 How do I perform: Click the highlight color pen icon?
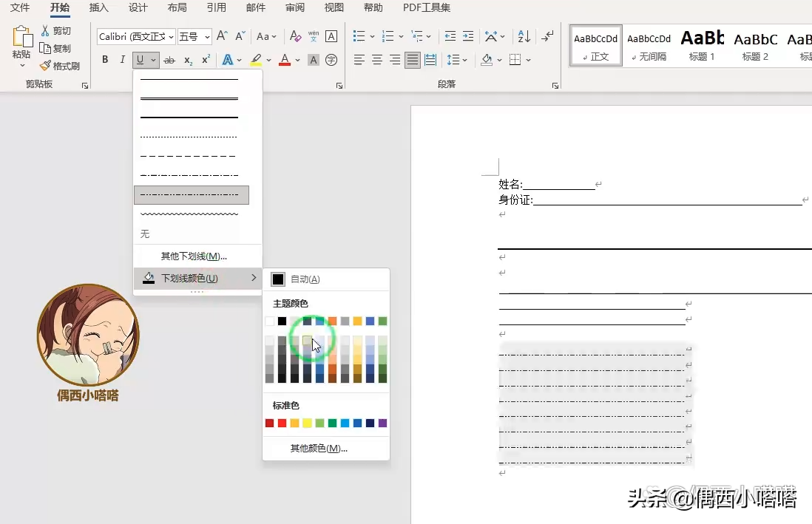point(256,60)
